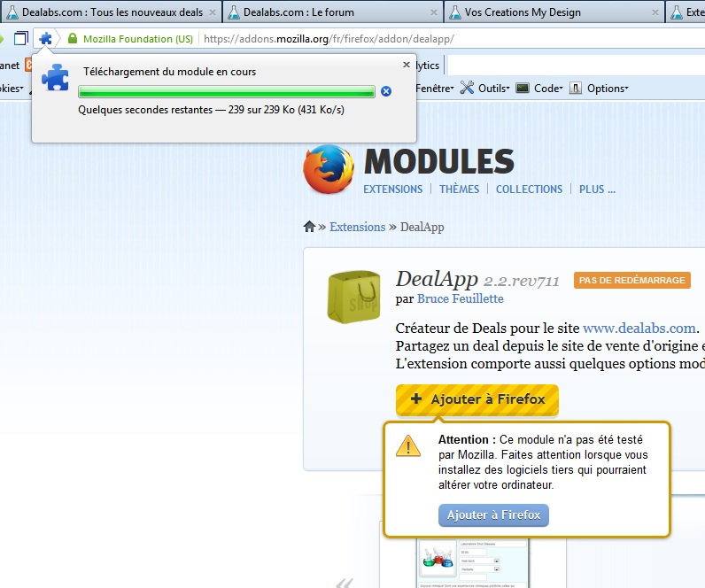Switch to Dealabs Tous les nouveaux deals tab
Screen dimensions: 705x588
coord(111,12)
